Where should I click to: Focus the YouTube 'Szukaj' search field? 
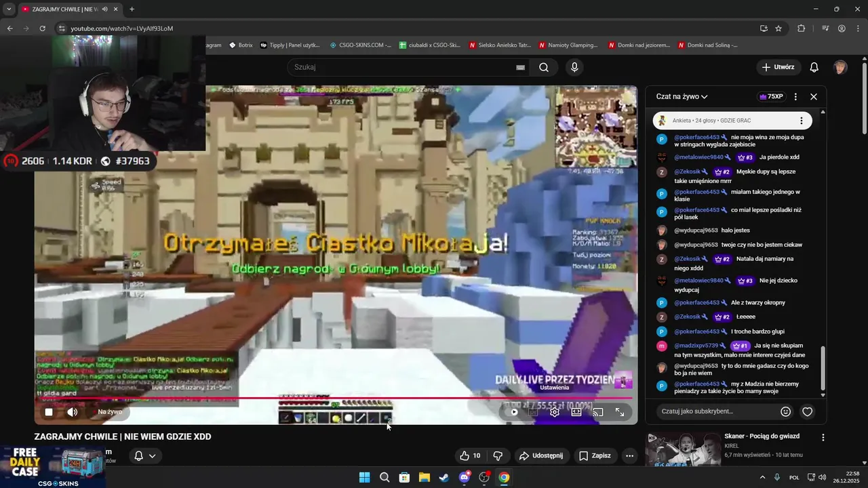coord(400,67)
